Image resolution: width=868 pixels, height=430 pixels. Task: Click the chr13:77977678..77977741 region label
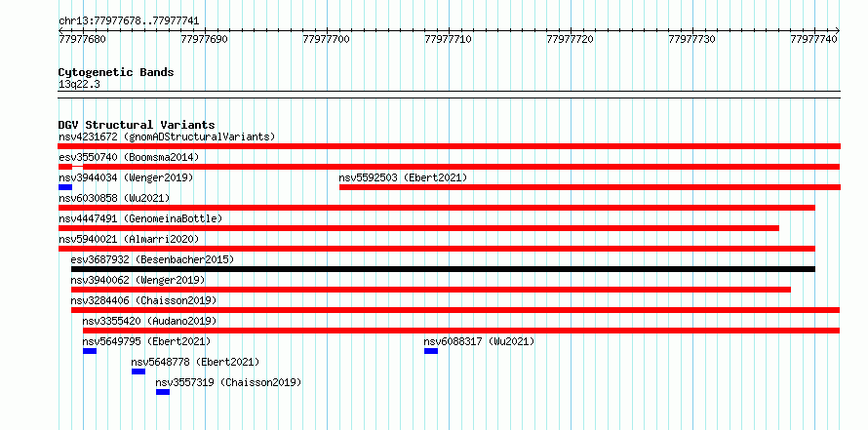pyautogui.click(x=129, y=21)
